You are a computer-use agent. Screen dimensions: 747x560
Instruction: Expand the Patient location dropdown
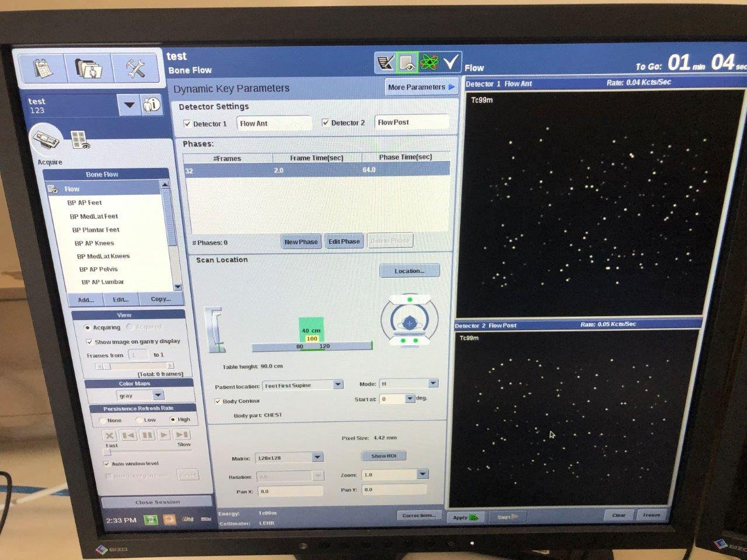point(337,385)
